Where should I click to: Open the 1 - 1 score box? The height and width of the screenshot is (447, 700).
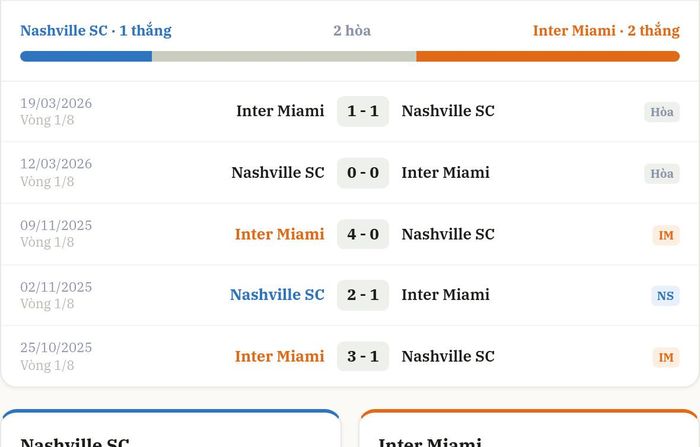pyautogui.click(x=363, y=111)
